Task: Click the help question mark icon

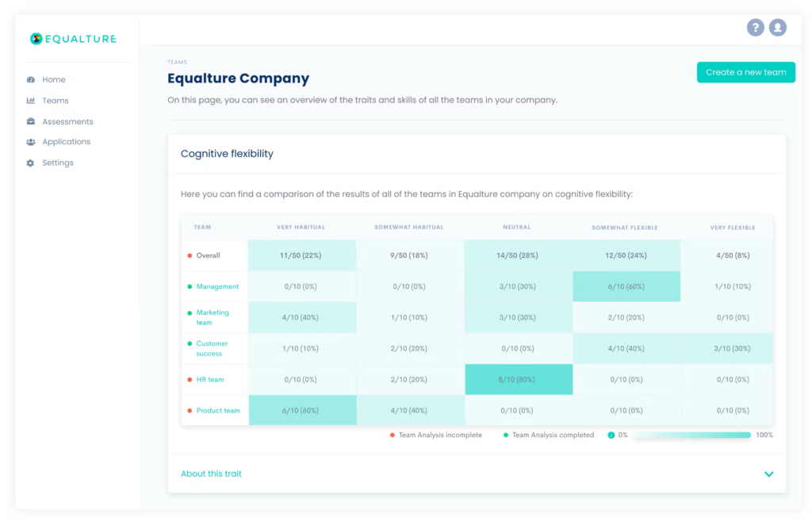Action: tap(755, 27)
